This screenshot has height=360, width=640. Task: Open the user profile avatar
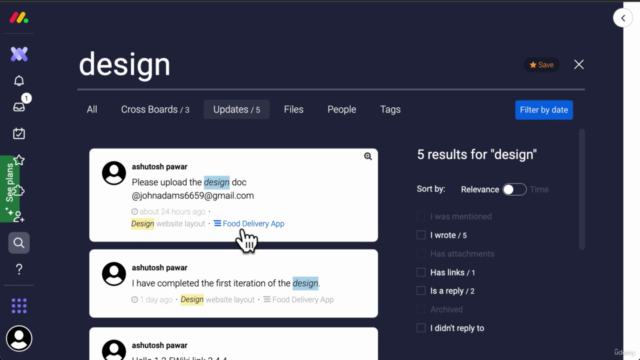[x=19, y=338]
